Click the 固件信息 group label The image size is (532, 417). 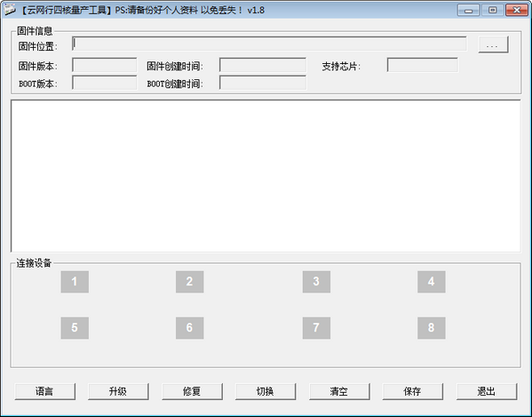[35, 31]
